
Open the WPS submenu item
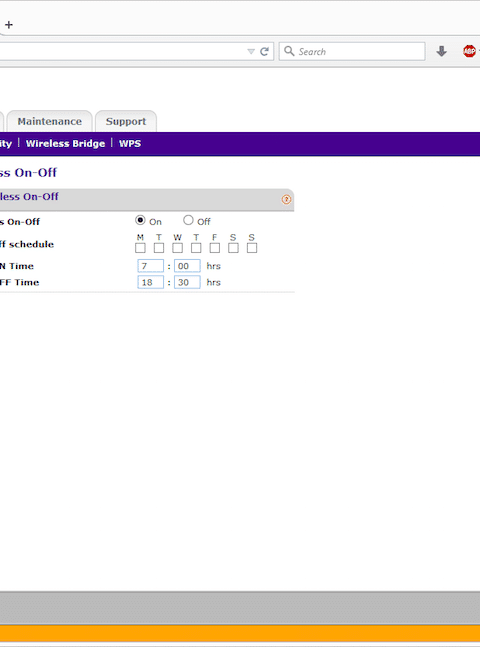(x=130, y=144)
